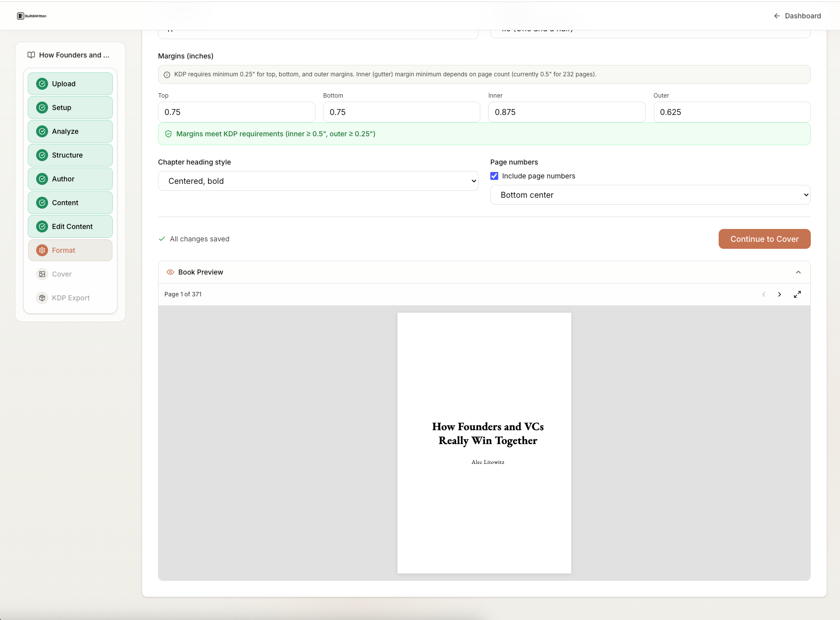Toggle the Include page numbers checkbox

coord(494,176)
